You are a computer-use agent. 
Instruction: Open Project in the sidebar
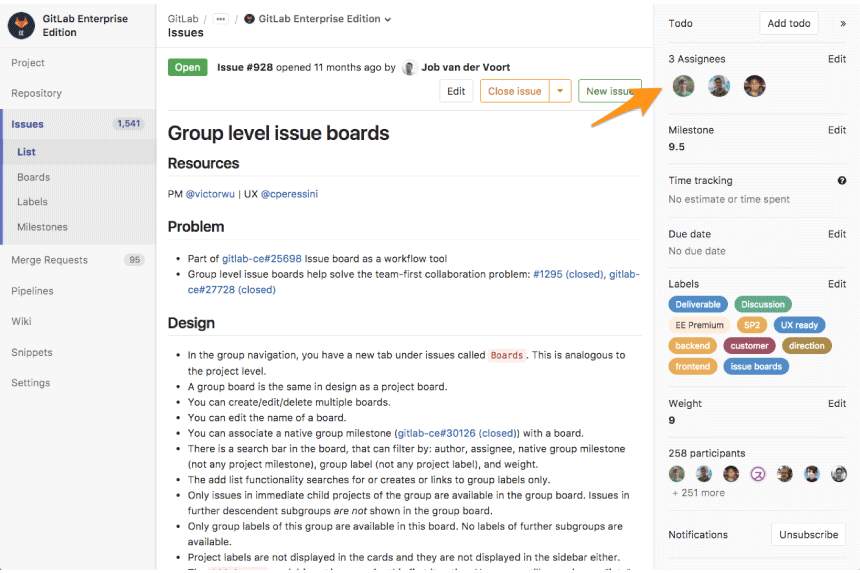tap(28, 63)
